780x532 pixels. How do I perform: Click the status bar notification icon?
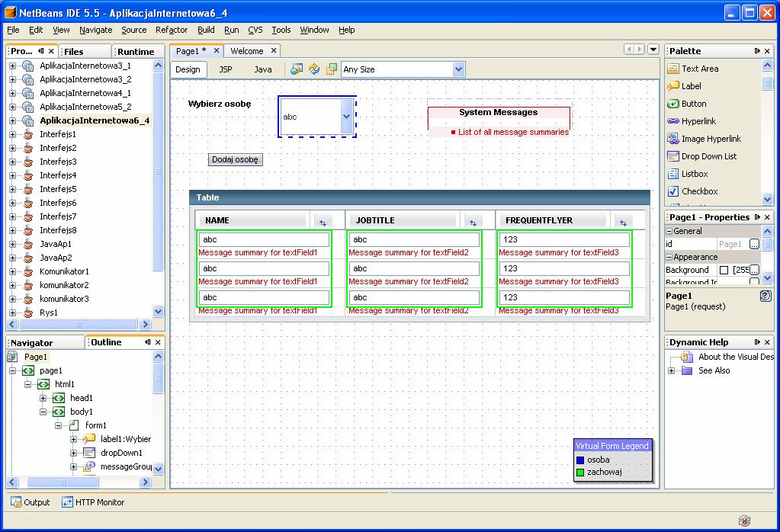pos(744,521)
